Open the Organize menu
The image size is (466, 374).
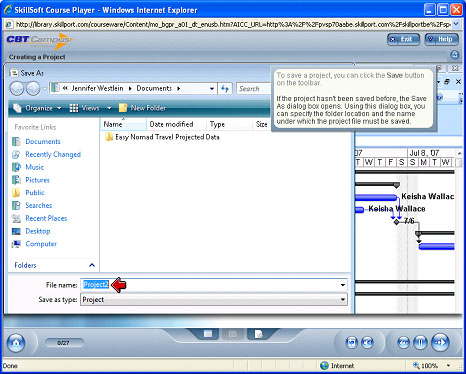[37, 108]
